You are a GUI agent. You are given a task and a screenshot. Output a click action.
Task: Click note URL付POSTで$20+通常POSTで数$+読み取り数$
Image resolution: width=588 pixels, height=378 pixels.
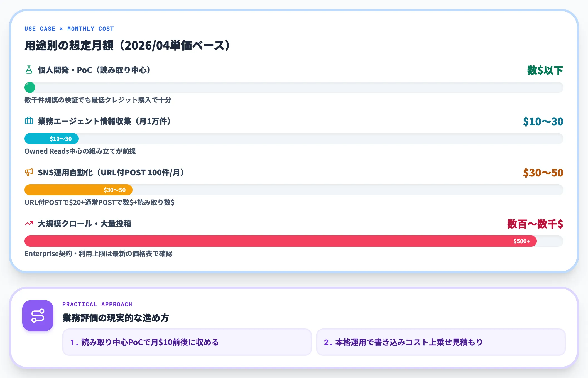tap(99, 202)
